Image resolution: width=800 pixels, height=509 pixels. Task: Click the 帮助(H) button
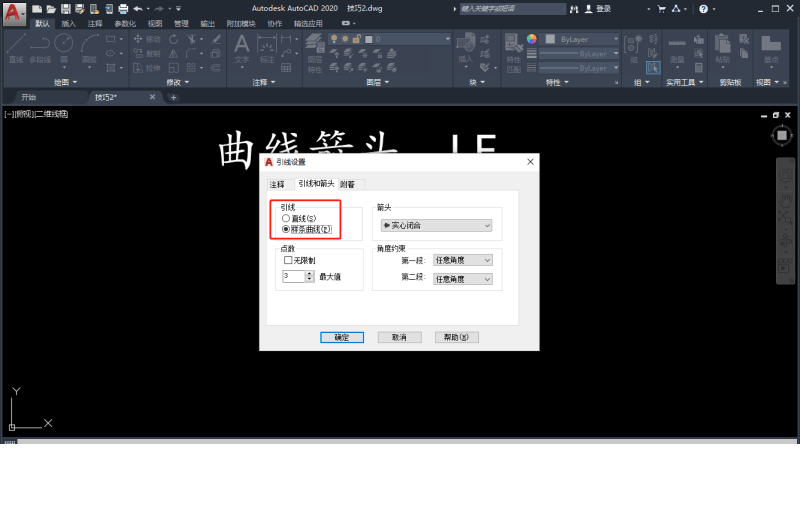[457, 337]
